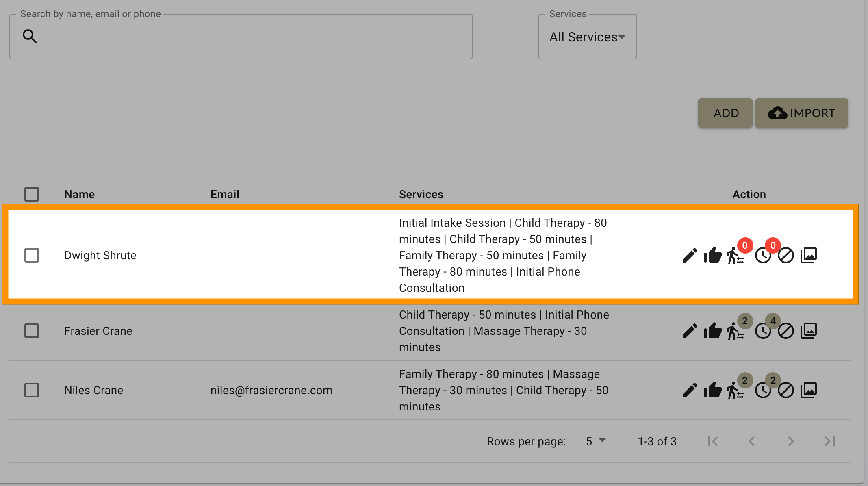
Task: Click the image/photo icon for Niles Crane
Action: (x=809, y=390)
